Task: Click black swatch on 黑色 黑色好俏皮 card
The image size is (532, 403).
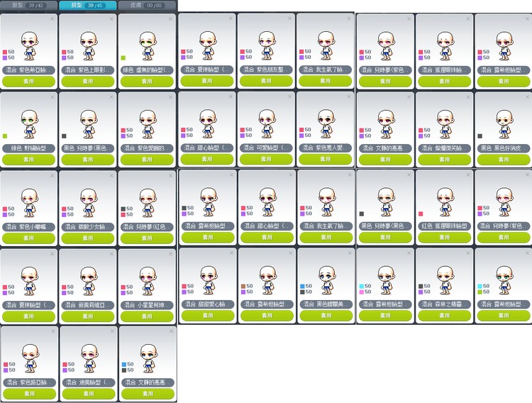Action: tap(480, 136)
